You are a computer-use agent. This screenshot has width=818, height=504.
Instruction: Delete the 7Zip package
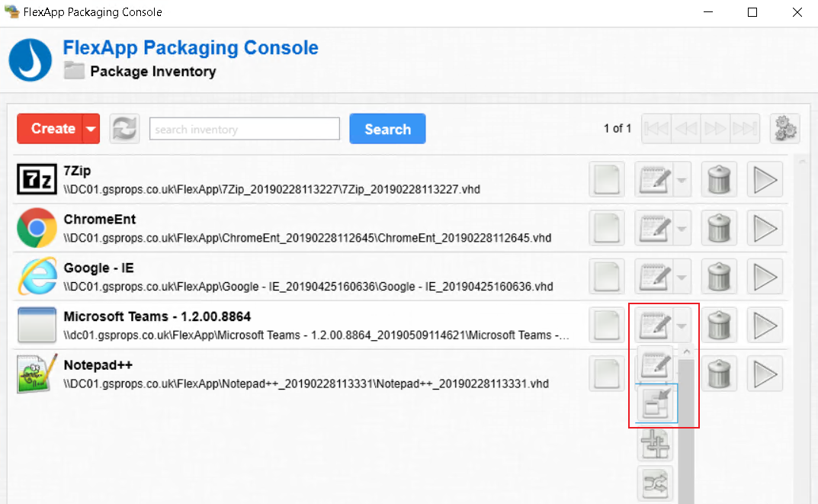719,180
